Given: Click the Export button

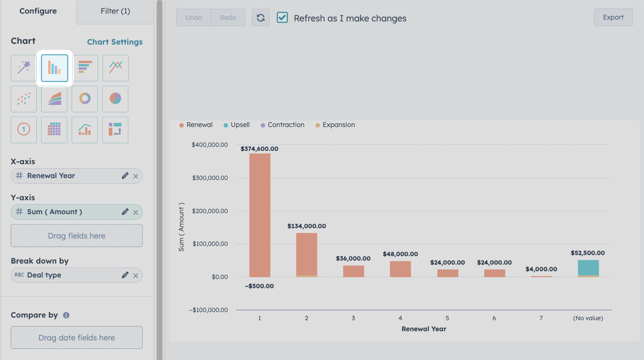Looking at the screenshot, I should coord(613,17).
